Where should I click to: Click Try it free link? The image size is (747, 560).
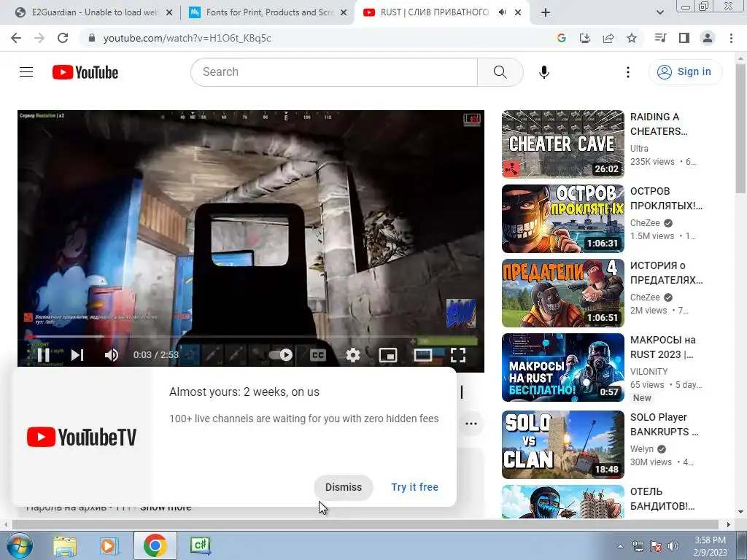click(x=415, y=487)
